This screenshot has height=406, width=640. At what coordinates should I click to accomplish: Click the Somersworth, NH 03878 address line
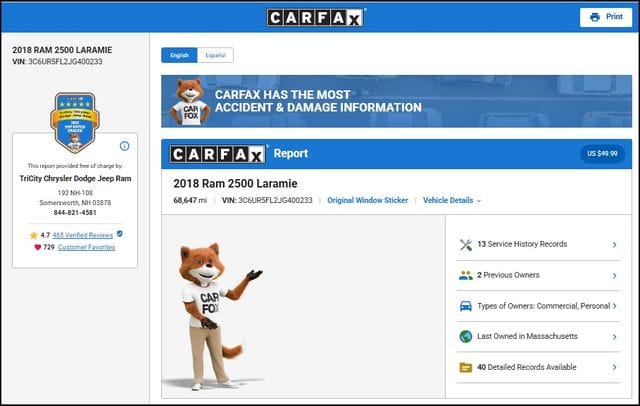pos(75,203)
